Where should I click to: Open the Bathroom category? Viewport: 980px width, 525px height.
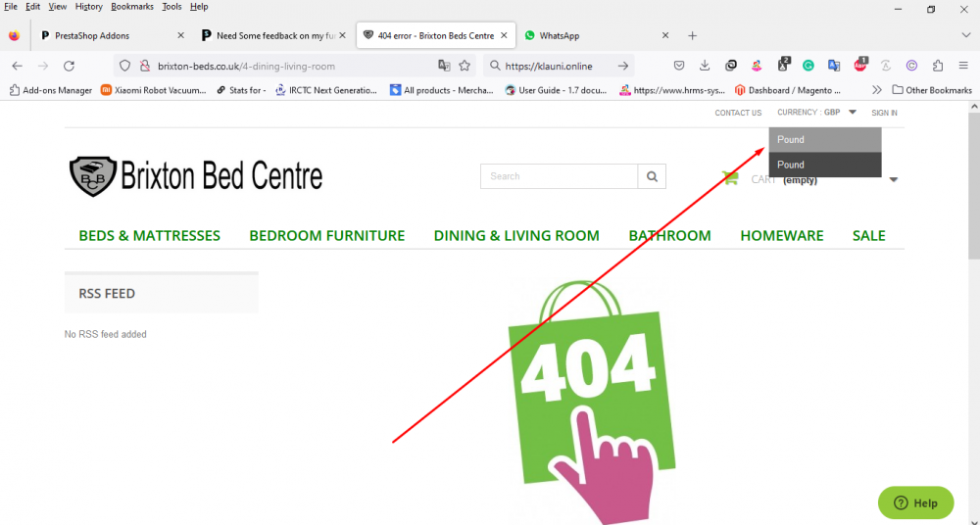coord(669,236)
